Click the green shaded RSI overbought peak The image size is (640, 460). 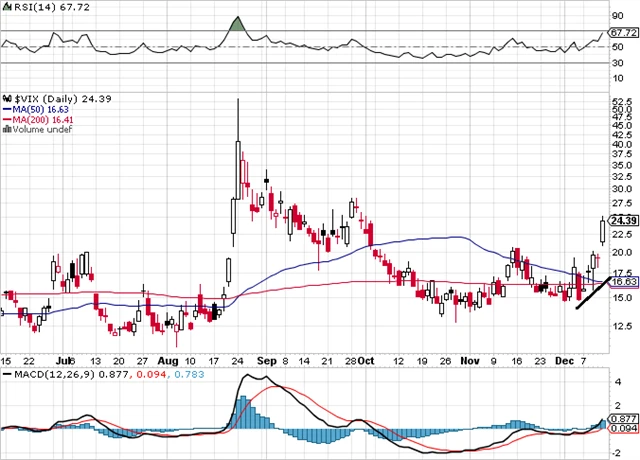point(235,24)
